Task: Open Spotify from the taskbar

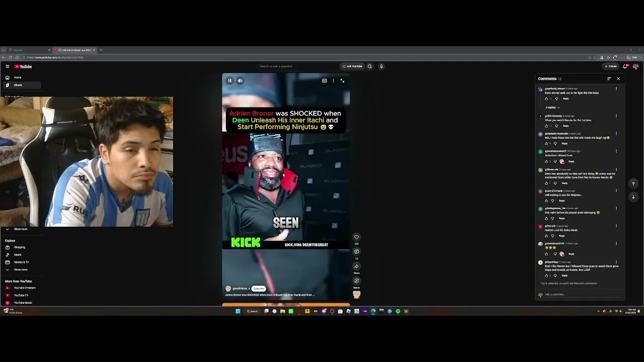Action: coord(398,311)
